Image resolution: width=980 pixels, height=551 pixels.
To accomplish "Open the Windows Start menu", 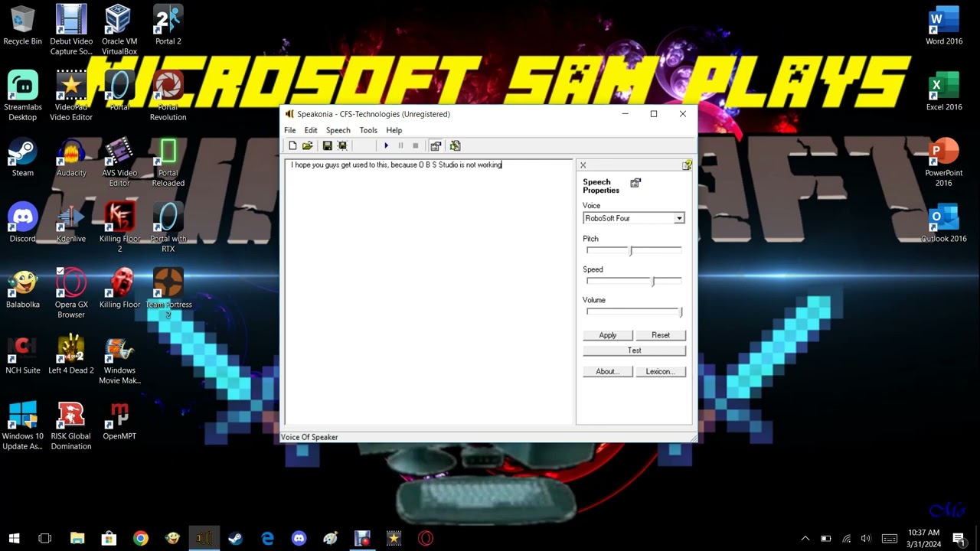I will (14, 538).
